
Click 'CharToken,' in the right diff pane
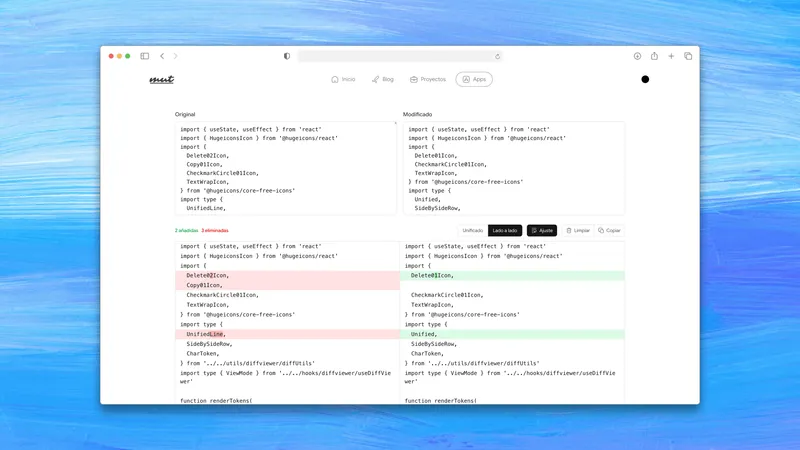click(x=428, y=354)
